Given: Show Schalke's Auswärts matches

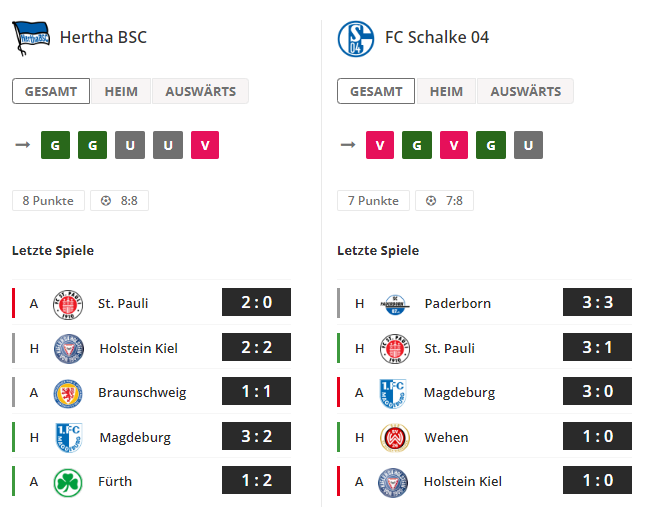Looking at the screenshot, I should tap(526, 91).
